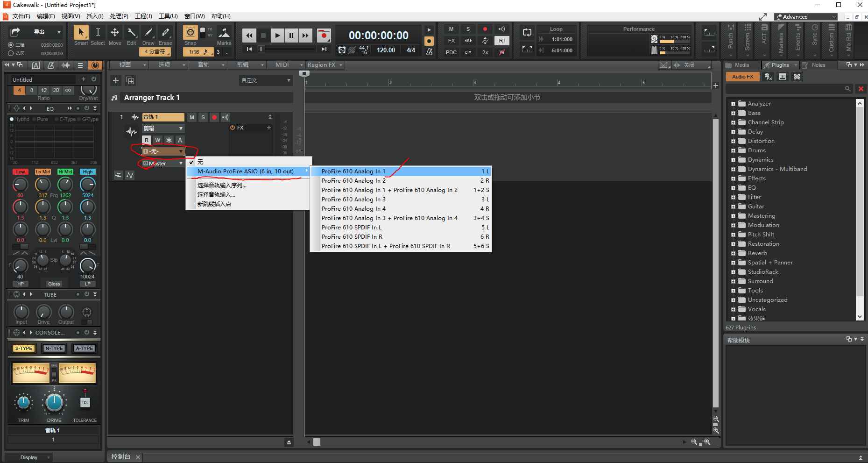Toggle input echo on track 音轨 1

pyautogui.click(x=226, y=117)
